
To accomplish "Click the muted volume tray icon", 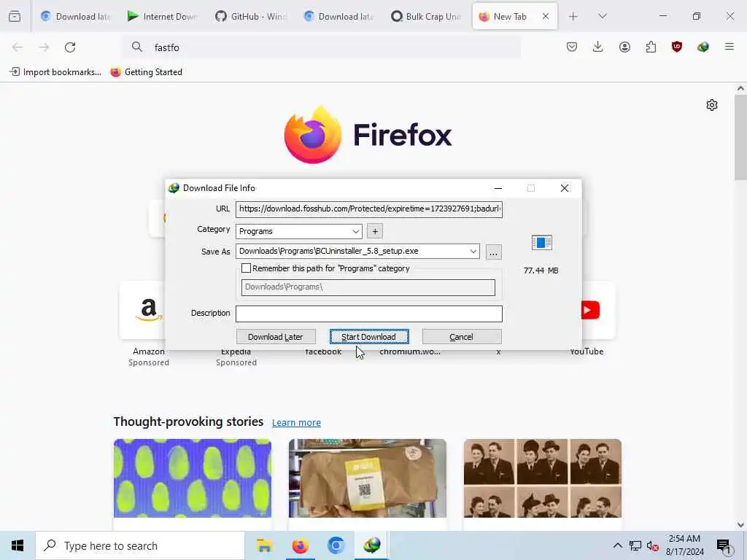I will (x=653, y=545).
